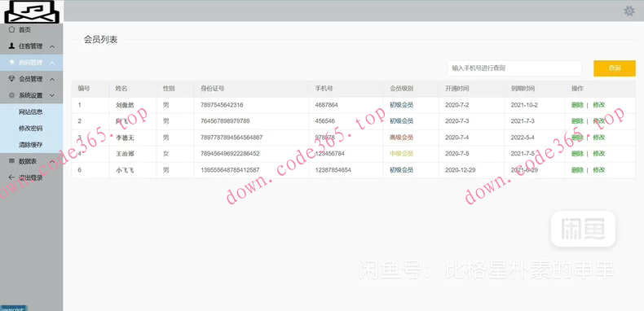This screenshot has width=644, height=311.
Task: Click the 开通时间 column header
Action: click(457, 89)
